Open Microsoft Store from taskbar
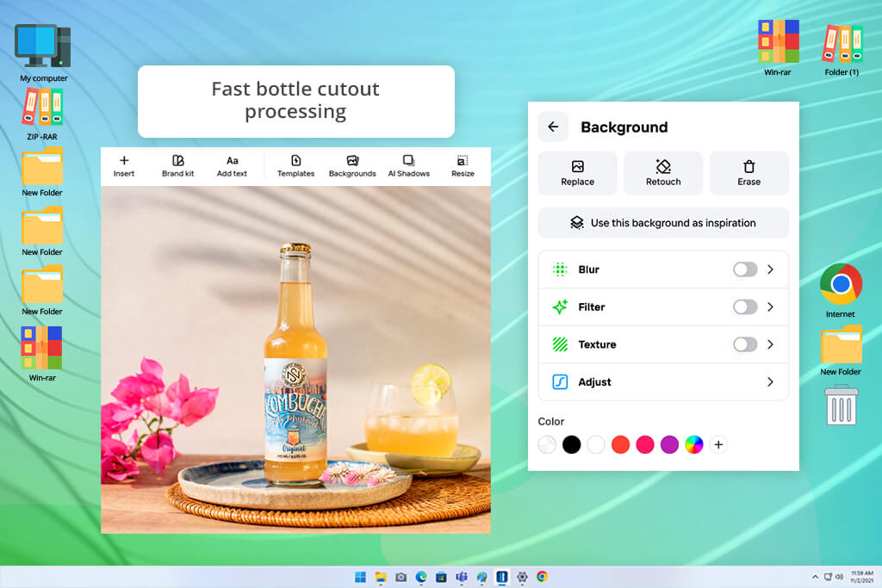This screenshot has width=882, height=588. pos(441,577)
